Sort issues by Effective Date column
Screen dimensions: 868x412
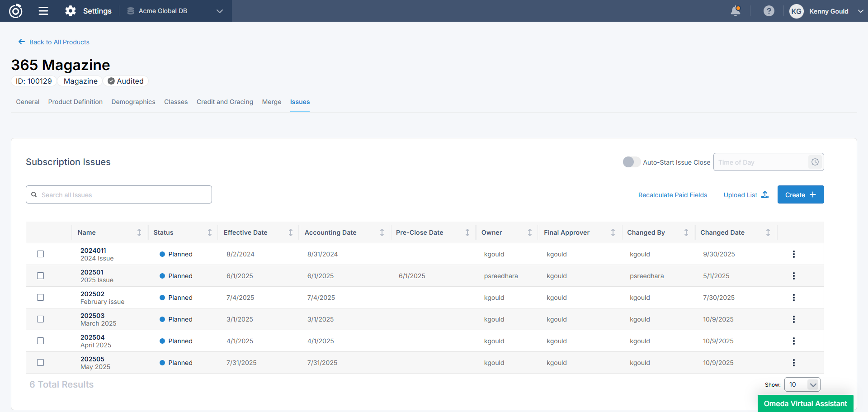pos(291,232)
